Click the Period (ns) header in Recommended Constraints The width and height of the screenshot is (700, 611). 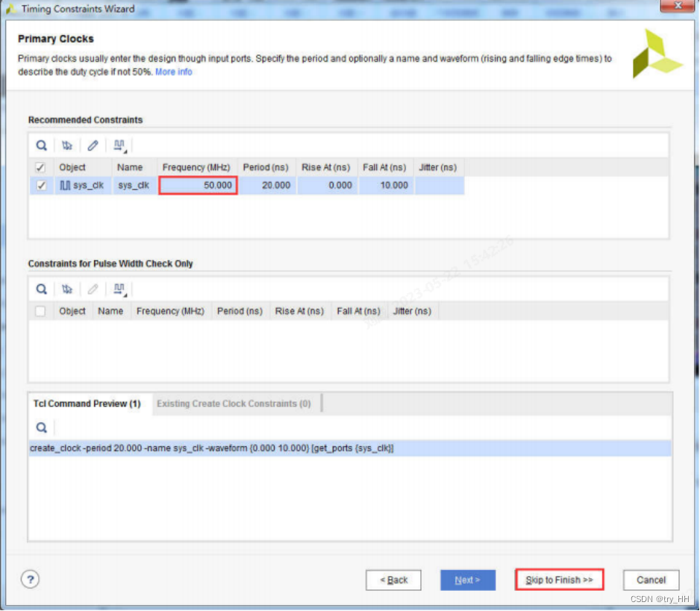[x=266, y=167]
